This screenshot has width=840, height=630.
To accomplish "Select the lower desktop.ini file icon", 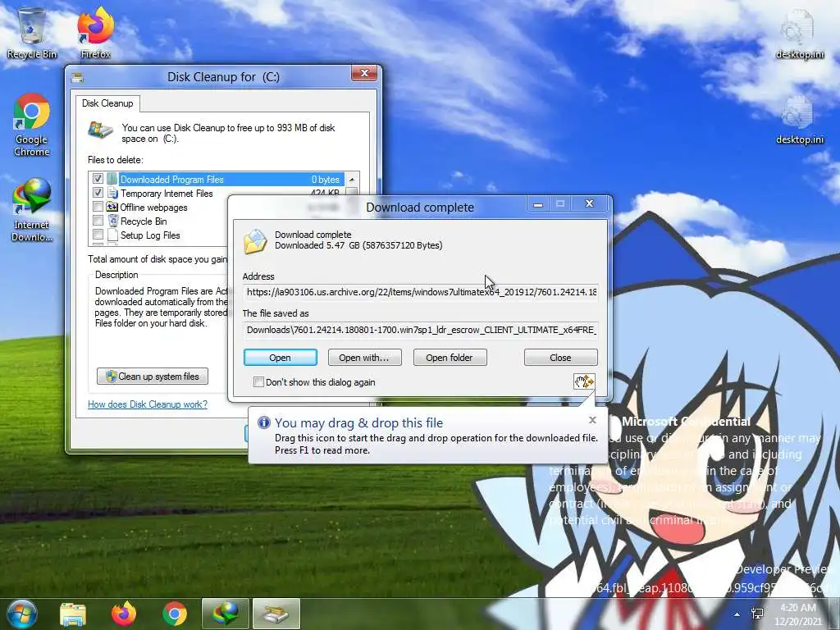I will tap(799, 120).
